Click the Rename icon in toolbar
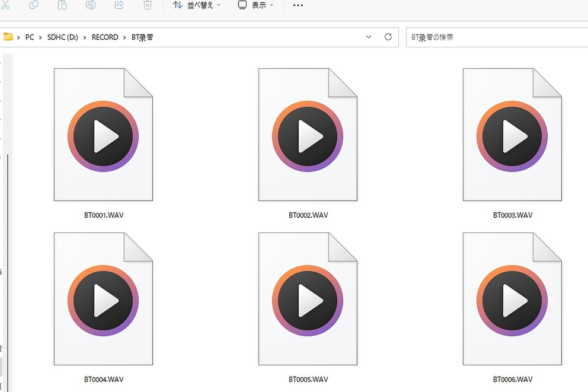588x392 pixels. pos(91,5)
